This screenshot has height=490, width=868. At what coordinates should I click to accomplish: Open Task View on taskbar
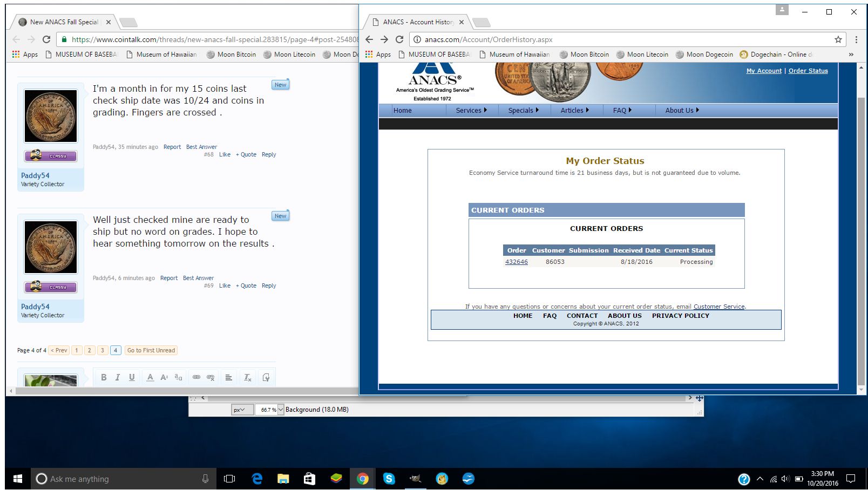point(229,479)
